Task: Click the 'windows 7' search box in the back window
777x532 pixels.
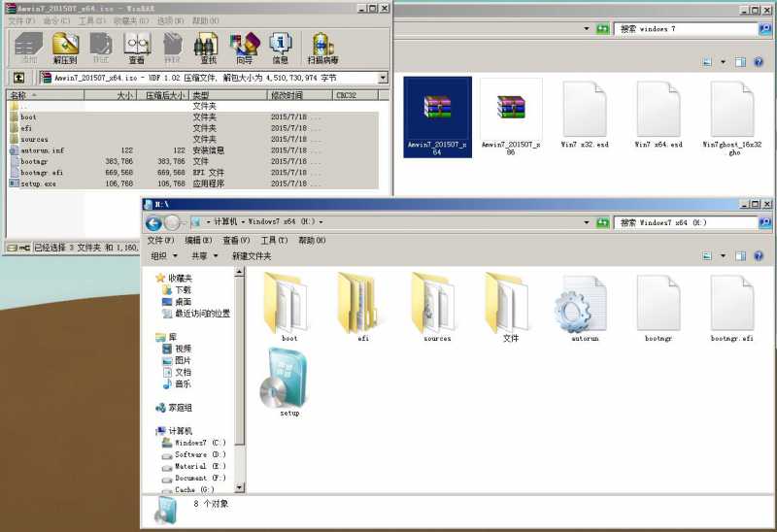Action: [687, 29]
